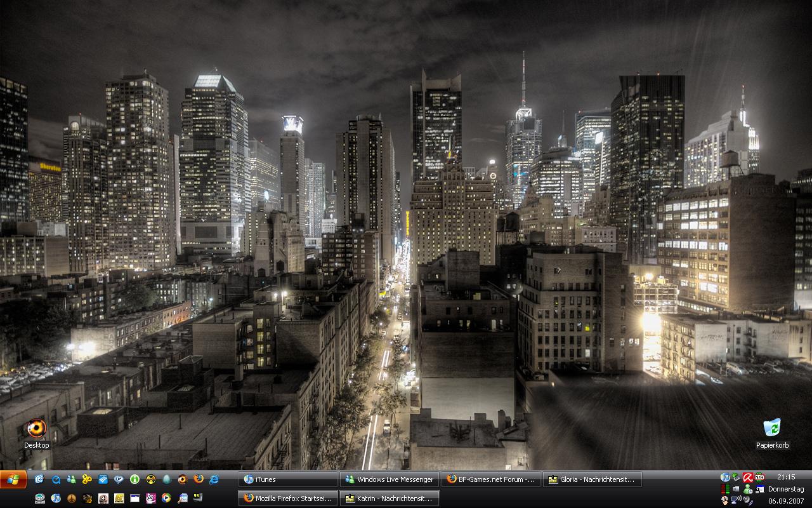Launch QuickTime from Quick Launch
812x508 pixels.
(x=56, y=479)
